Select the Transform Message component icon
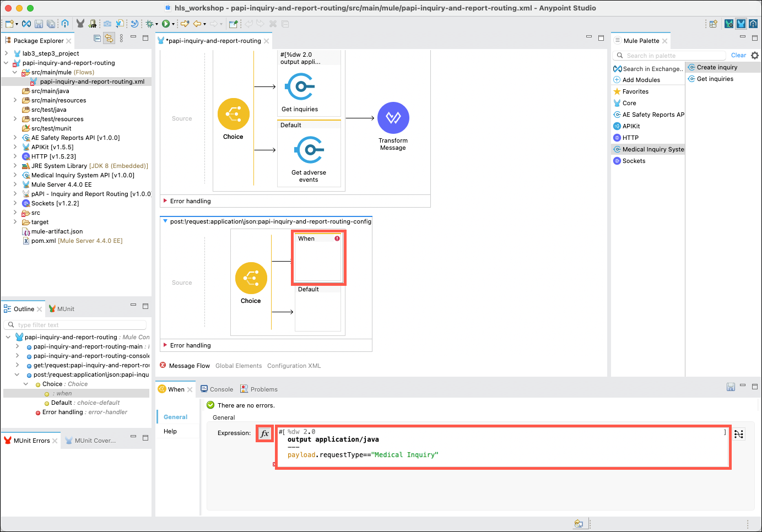 393,117
